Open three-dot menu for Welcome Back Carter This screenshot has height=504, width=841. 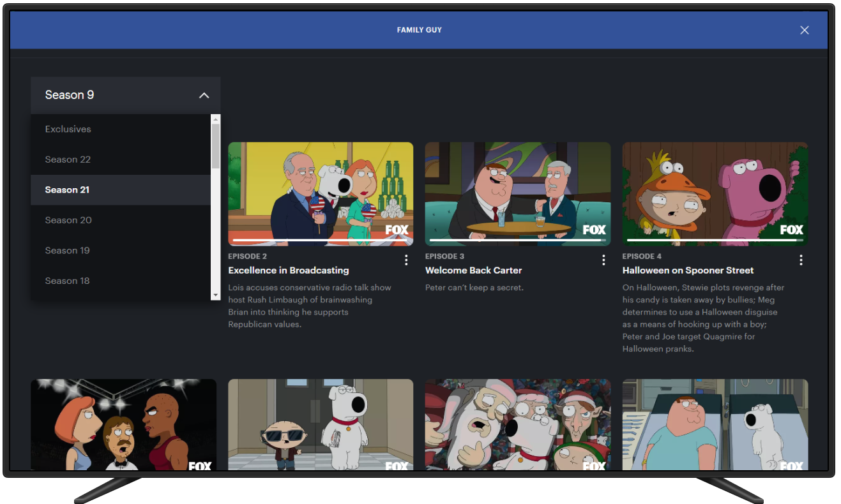pos(603,260)
